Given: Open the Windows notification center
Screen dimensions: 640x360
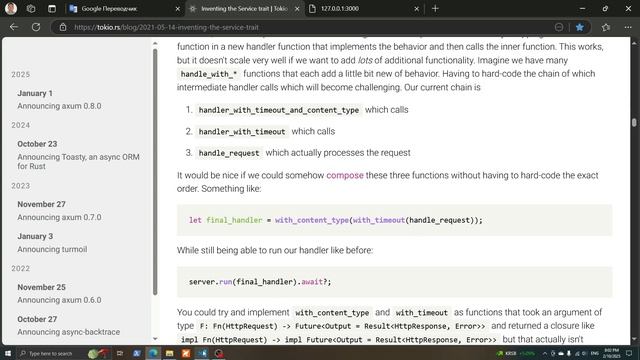Looking at the screenshot, I should (x=629, y=353).
